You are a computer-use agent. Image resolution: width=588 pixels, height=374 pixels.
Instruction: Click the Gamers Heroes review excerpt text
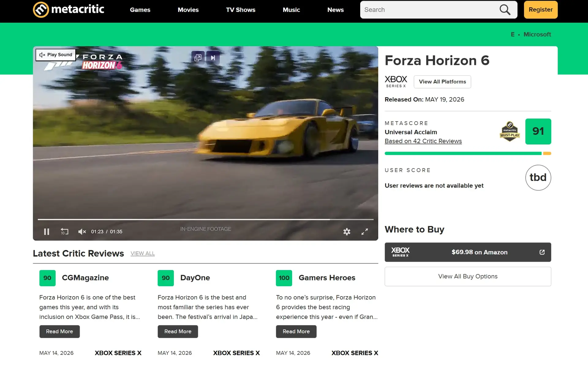tap(326, 307)
